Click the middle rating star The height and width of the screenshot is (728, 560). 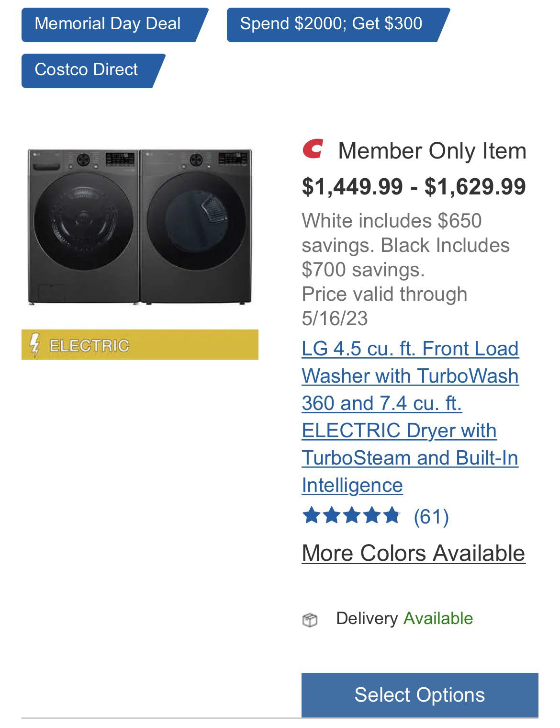[x=352, y=514]
